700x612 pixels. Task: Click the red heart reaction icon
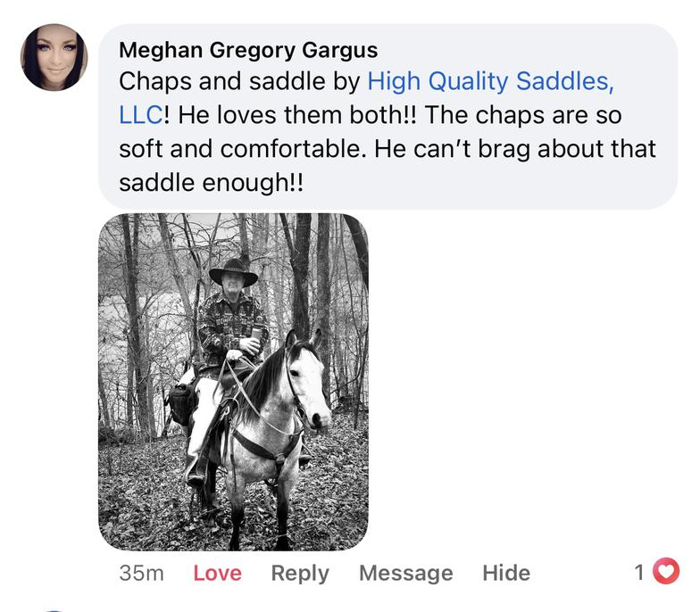point(666,571)
